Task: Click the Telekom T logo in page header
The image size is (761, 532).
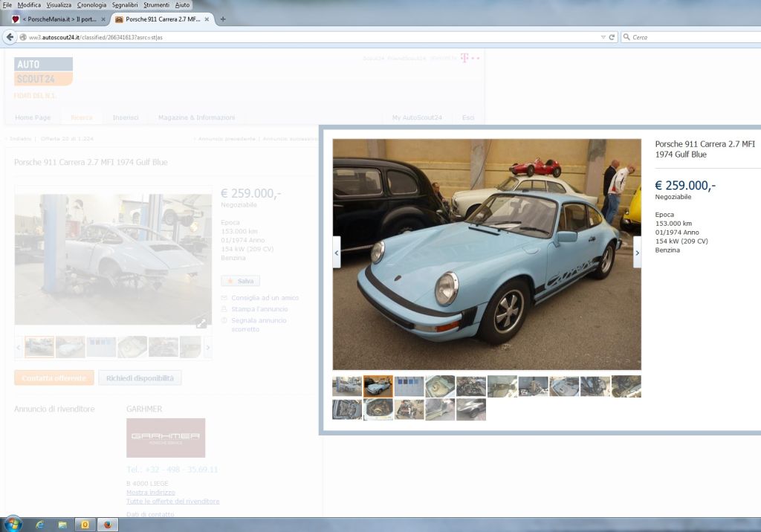Action: pos(465,58)
